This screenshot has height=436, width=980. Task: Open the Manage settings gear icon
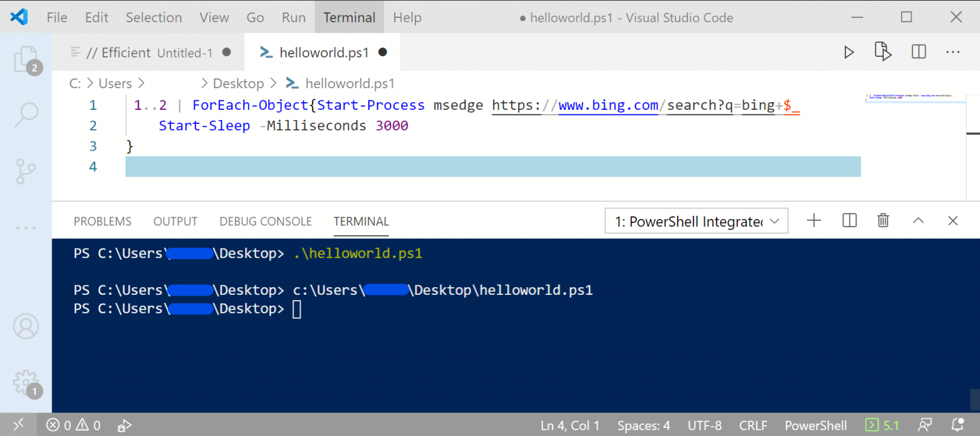(26, 382)
